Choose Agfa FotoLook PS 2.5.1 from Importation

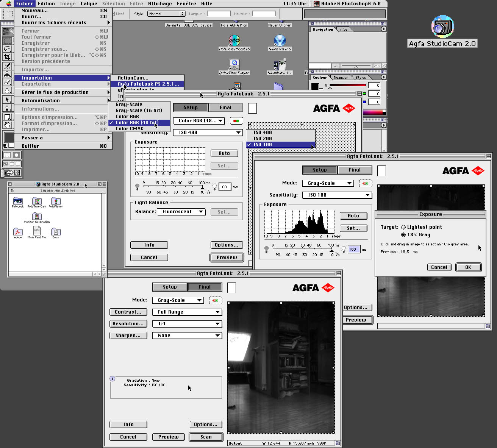147,84
